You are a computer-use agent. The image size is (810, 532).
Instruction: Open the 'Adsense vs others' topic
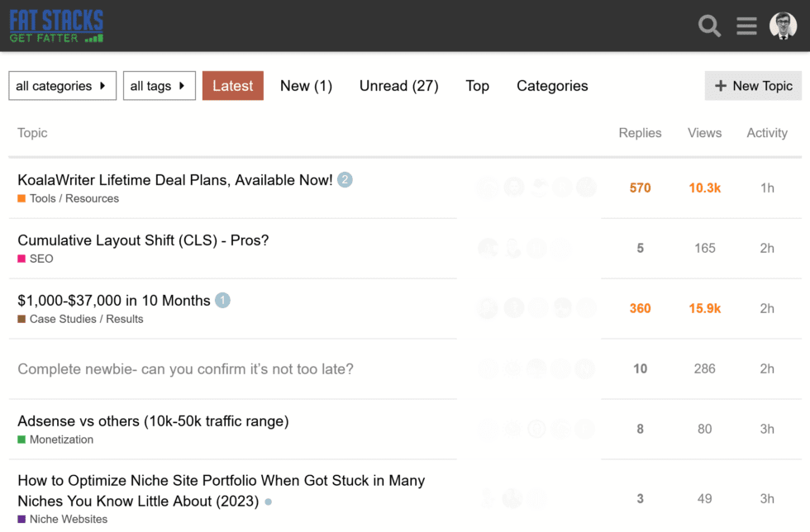[x=151, y=421]
